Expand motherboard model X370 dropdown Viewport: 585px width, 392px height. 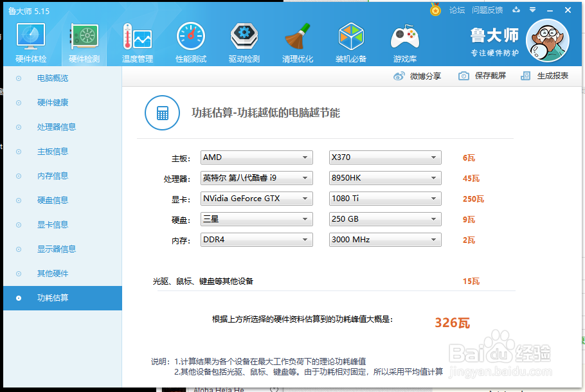tap(385, 157)
